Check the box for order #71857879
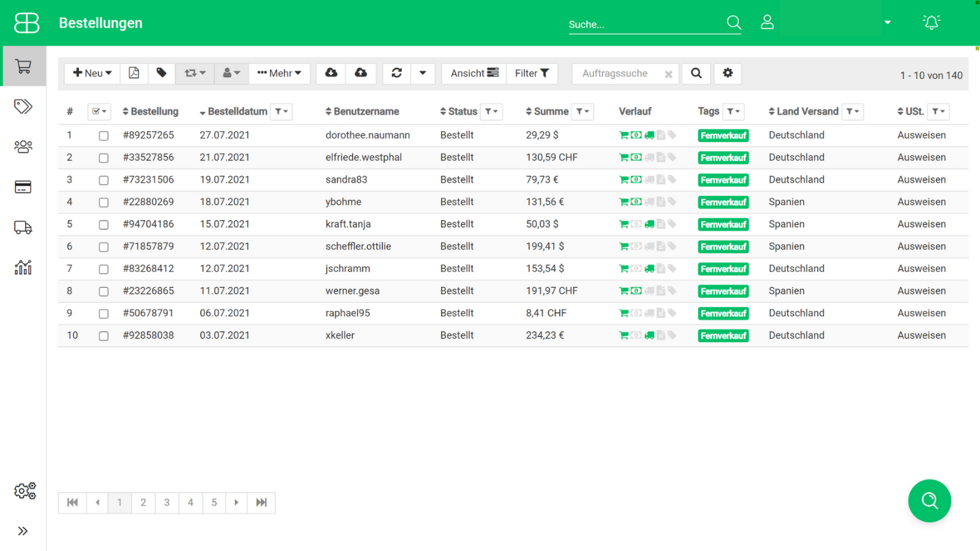This screenshot has height=551, width=980. pyautogui.click(x=104, y=247)
